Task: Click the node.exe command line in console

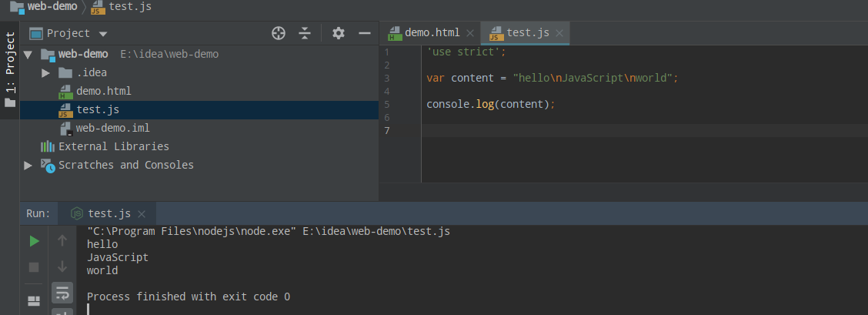Action: [x=269, y=231]
